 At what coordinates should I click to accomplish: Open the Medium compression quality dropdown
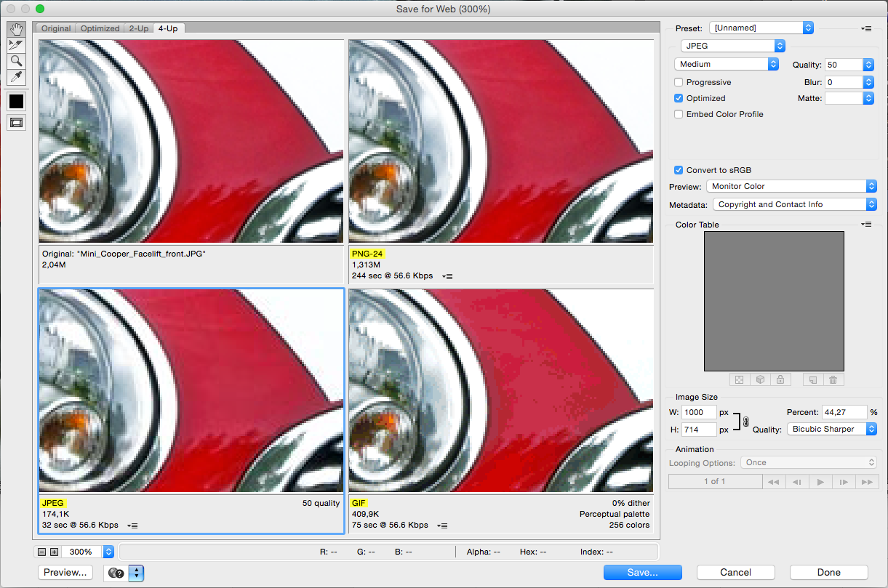[x=727, y=64]
